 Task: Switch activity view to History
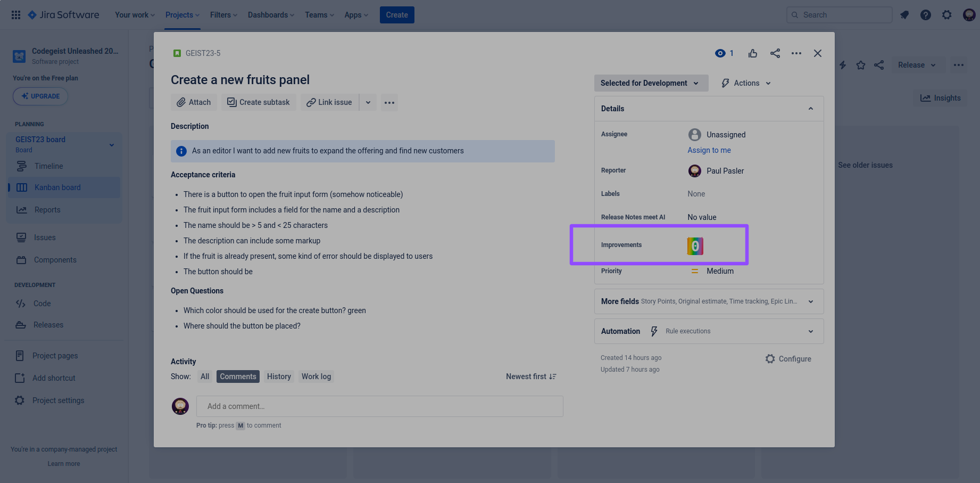point(279,376)
